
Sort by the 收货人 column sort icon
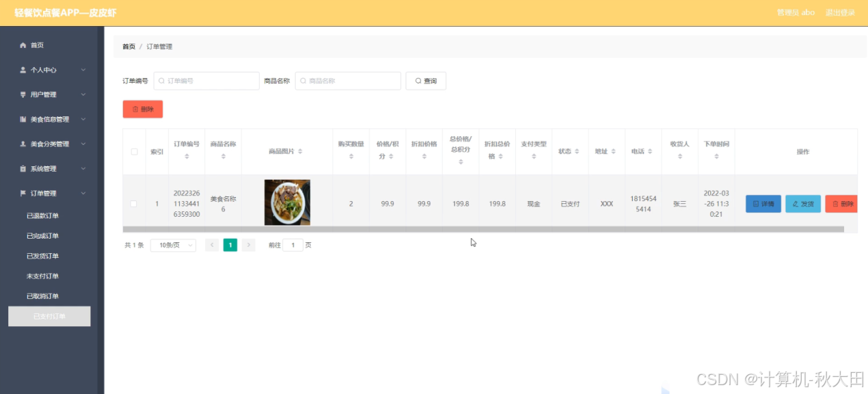tap(680, 157)
